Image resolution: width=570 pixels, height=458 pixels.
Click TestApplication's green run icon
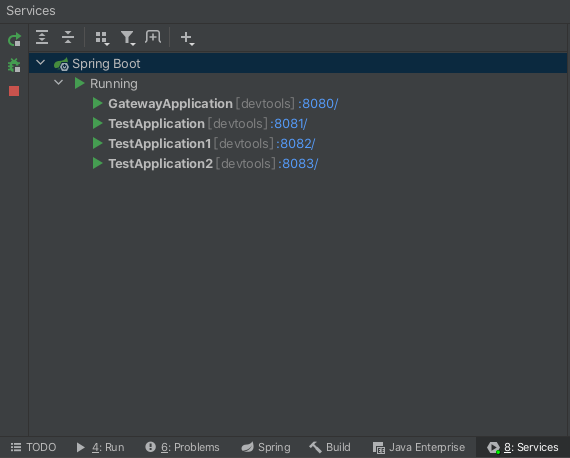click(97, 123)
